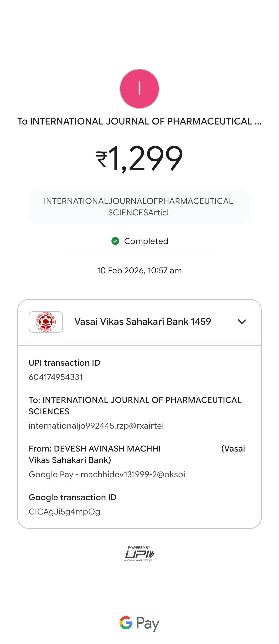Image resolution: width=279 pixels, height=644 pixels.
Task: Tap the pink recipient avatar circle
Action: click(139, 89)
